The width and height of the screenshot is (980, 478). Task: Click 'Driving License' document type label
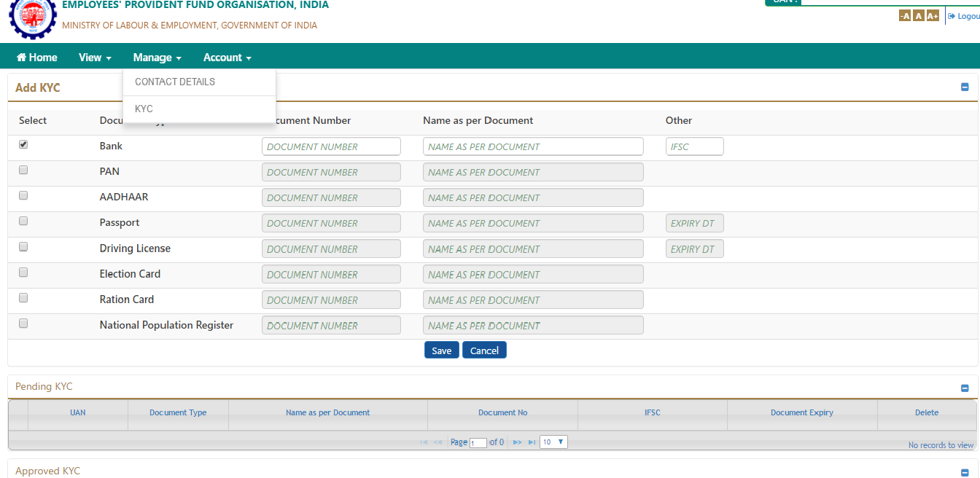tap(135, 248)
